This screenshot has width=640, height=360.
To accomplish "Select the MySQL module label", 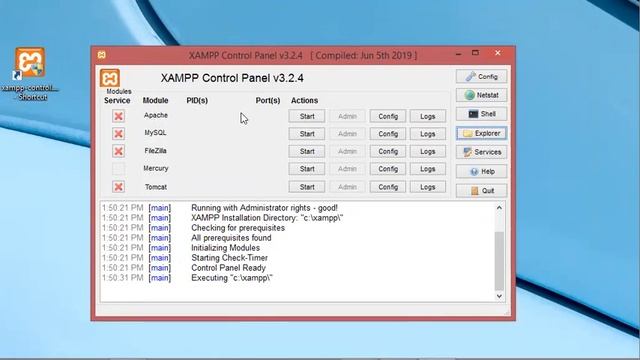I will point(155,133).
